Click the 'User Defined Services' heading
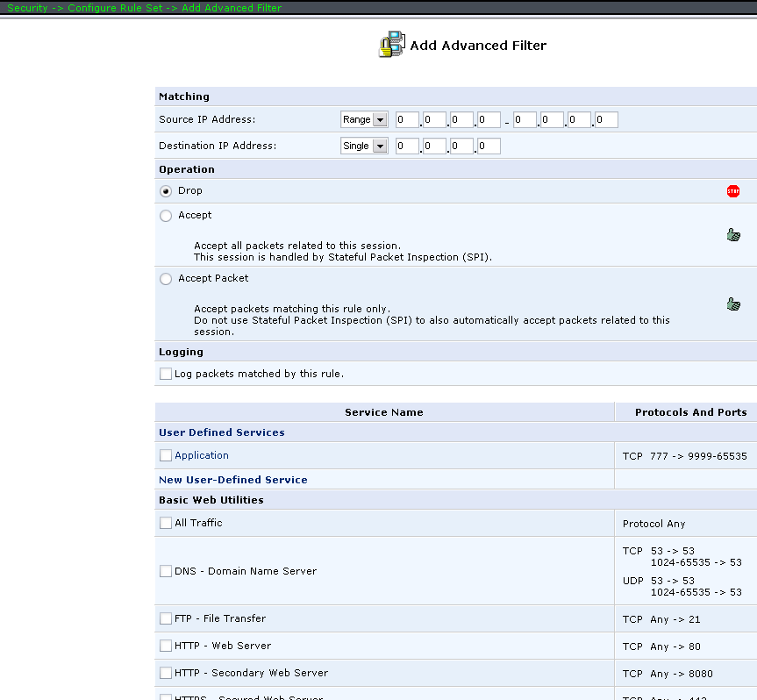The height and width of the screenshot is (700, 757). [x=222, y=432]
